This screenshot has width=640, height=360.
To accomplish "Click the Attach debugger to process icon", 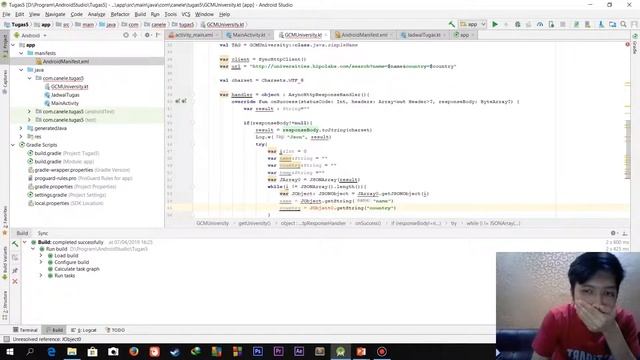I will tap(551, 24).
